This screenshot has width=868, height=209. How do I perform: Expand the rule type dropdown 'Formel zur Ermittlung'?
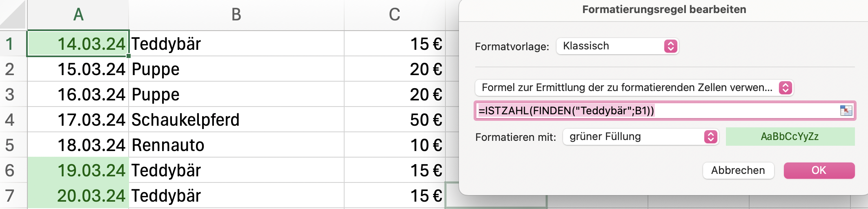[634, 88]
